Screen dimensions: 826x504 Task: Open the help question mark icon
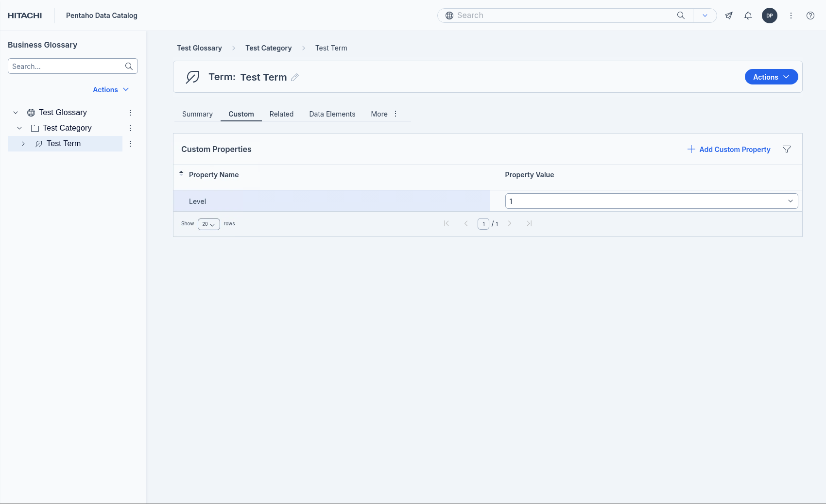tap(810, 16)
